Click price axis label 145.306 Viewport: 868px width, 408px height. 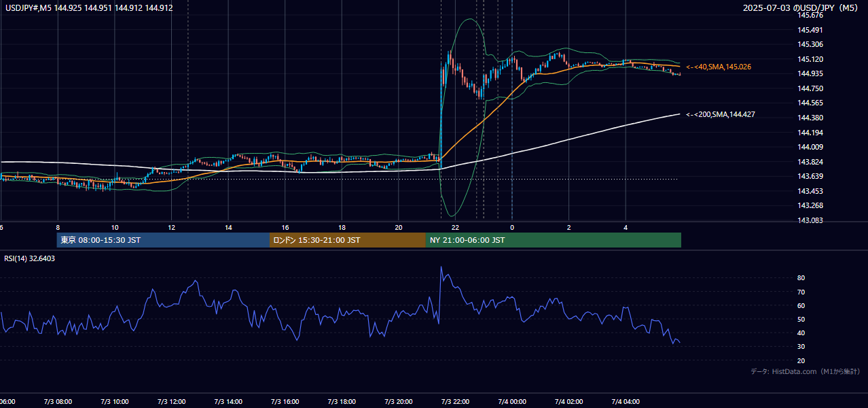click(810, 44)
